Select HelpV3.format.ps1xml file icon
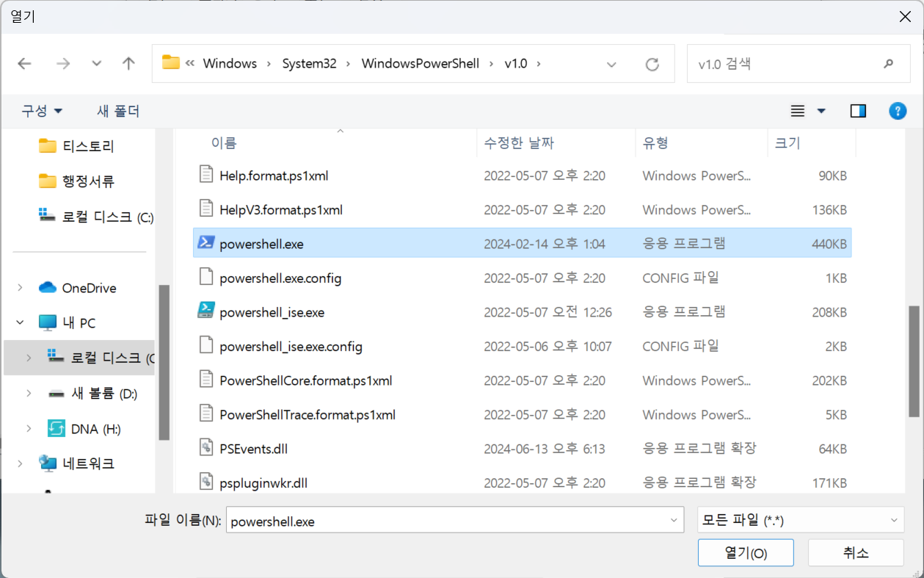This screenshot has height=578, width=924. (205, 209)
